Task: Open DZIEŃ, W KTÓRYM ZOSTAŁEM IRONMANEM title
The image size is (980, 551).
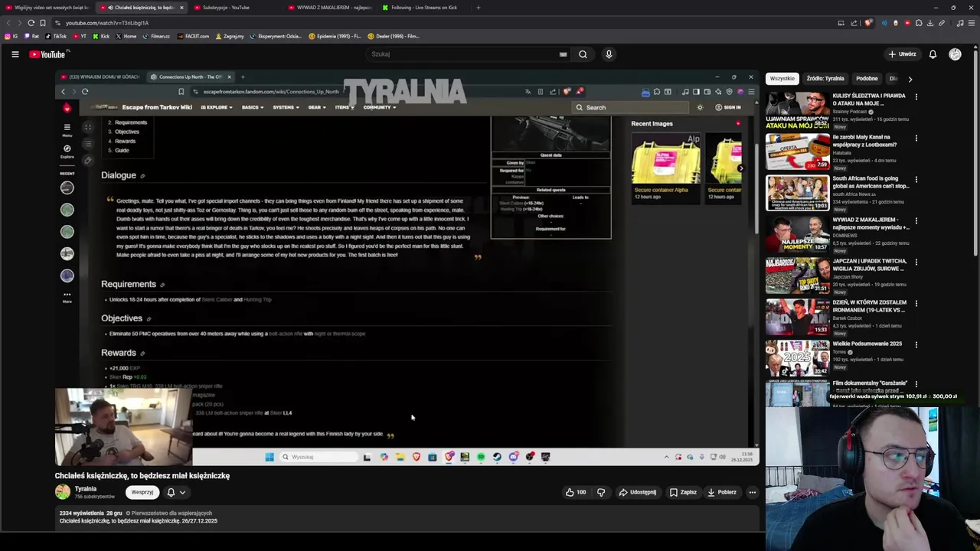Action: pos(871,305)
